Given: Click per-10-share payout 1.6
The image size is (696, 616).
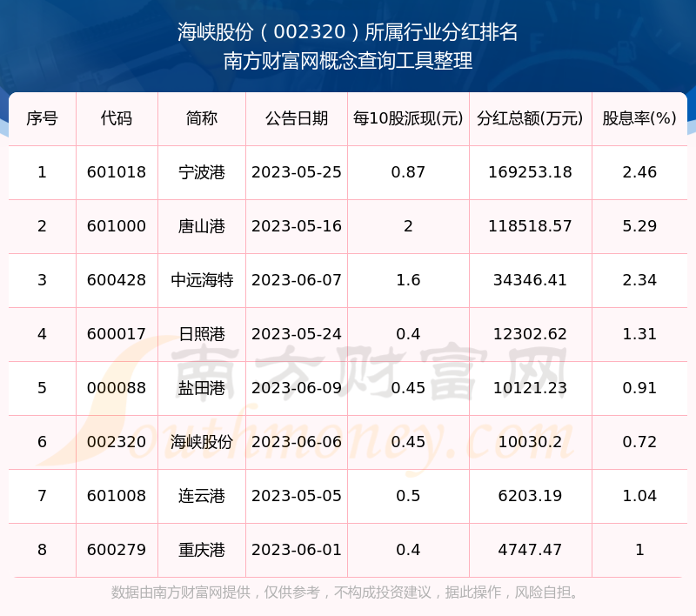Looking at the screenshot, I should (x=408, y=280).
